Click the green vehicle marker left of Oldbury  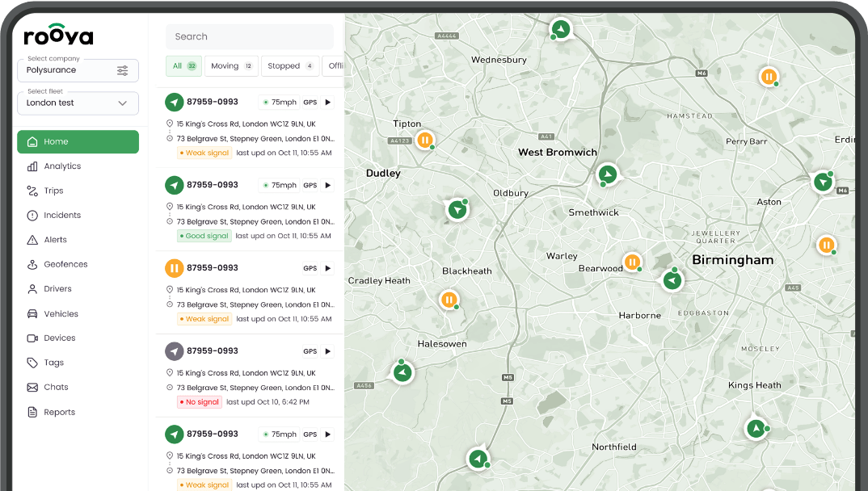(x=457, y=210)
